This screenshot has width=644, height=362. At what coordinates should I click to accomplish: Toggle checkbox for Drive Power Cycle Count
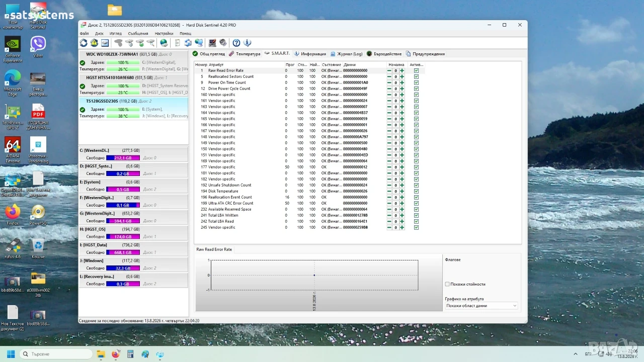point(416,88)
